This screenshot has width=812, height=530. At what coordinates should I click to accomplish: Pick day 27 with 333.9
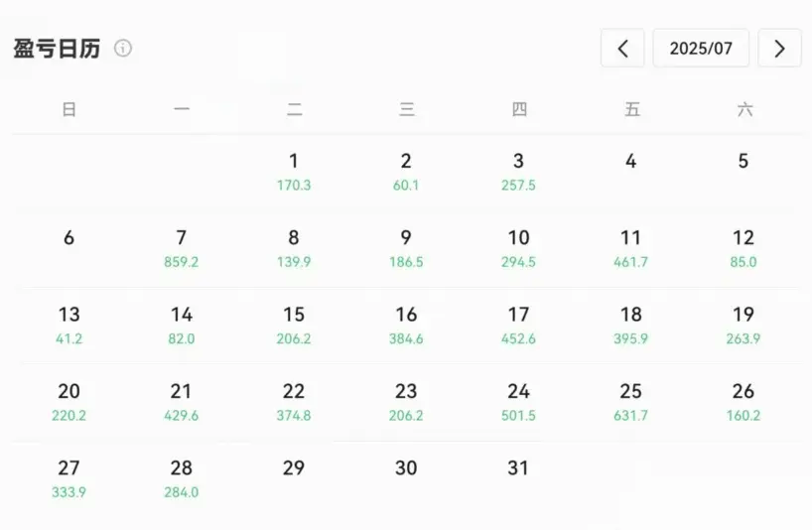(68, 478)
